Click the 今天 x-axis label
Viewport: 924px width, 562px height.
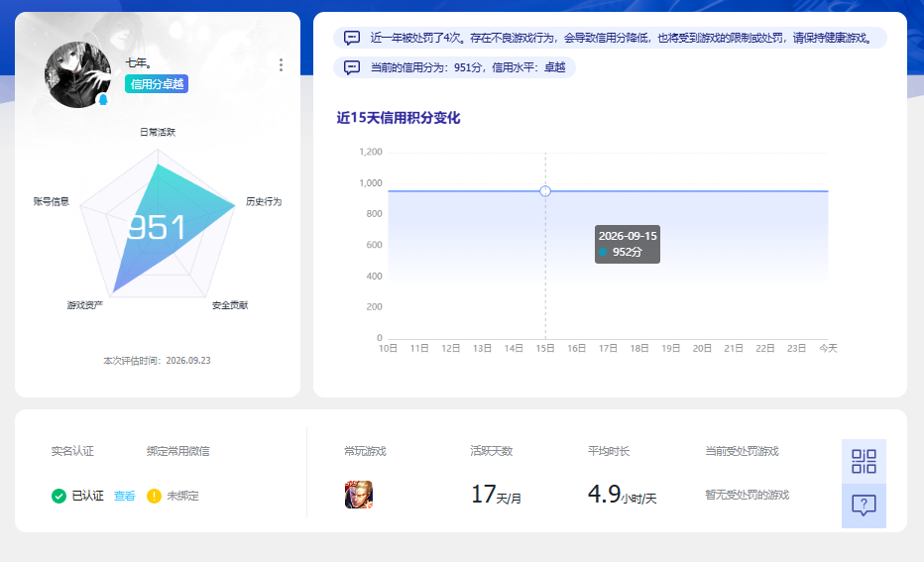tap(828, 349)
